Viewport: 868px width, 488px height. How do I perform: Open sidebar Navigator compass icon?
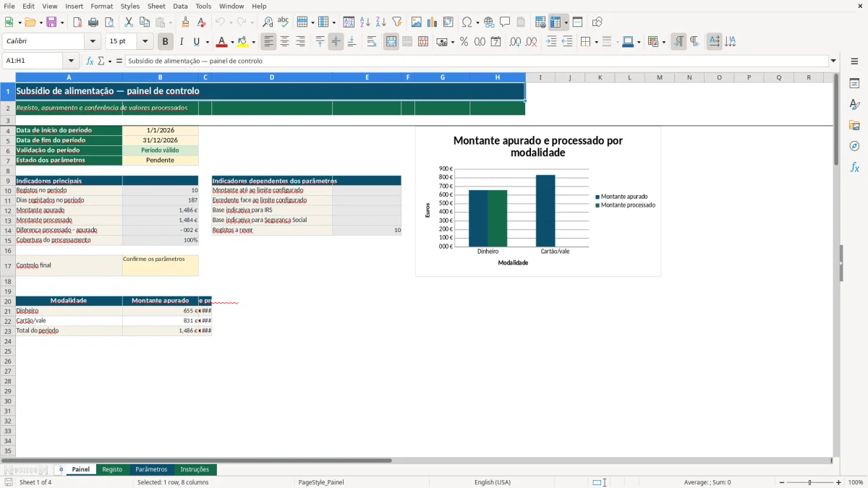click(x=854, y=146)
